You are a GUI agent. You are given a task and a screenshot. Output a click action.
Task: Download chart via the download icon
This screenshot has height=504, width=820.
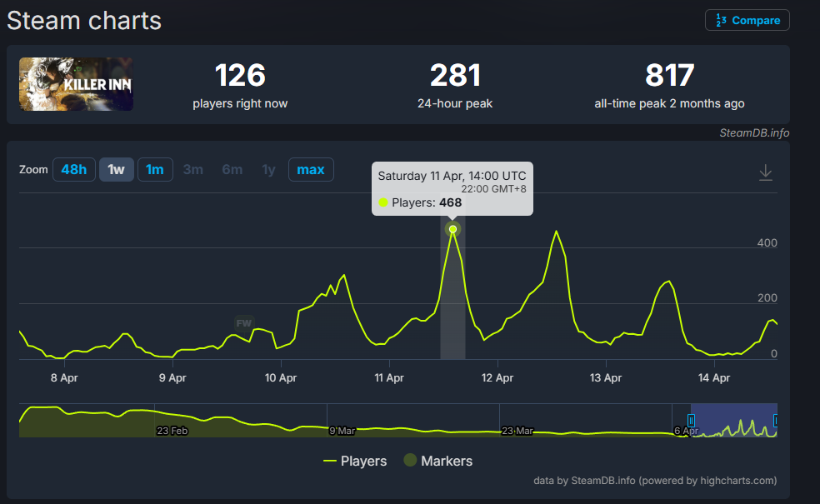click(x=766, y=172)
